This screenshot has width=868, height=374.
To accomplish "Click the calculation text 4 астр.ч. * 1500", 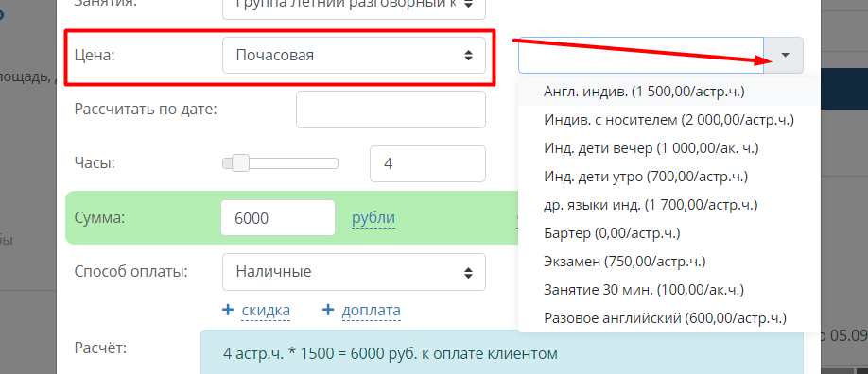I will coord(391,353).
